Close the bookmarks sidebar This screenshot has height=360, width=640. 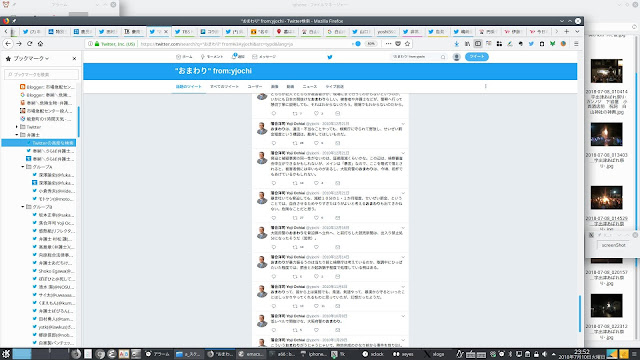74,59
